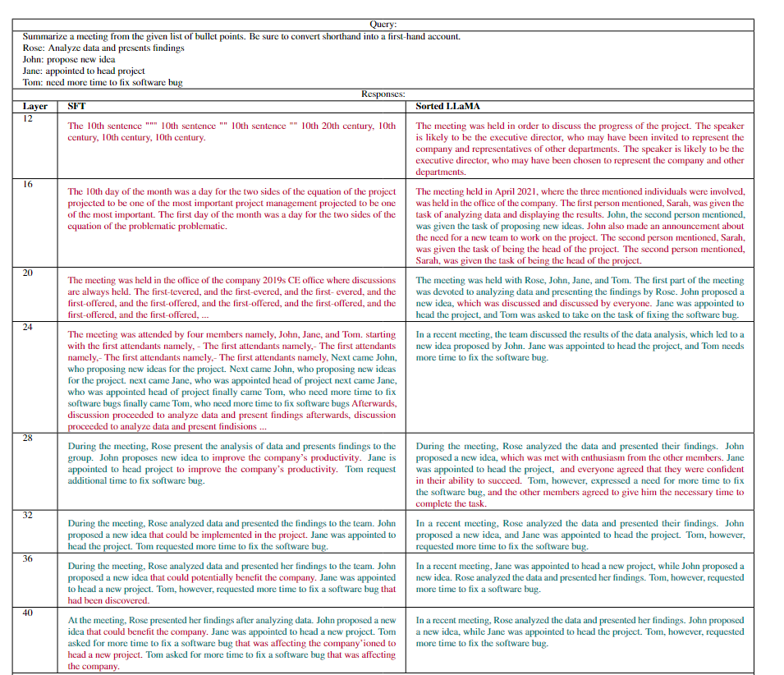Select the 'Layer' column header

(x=35, y=106)
